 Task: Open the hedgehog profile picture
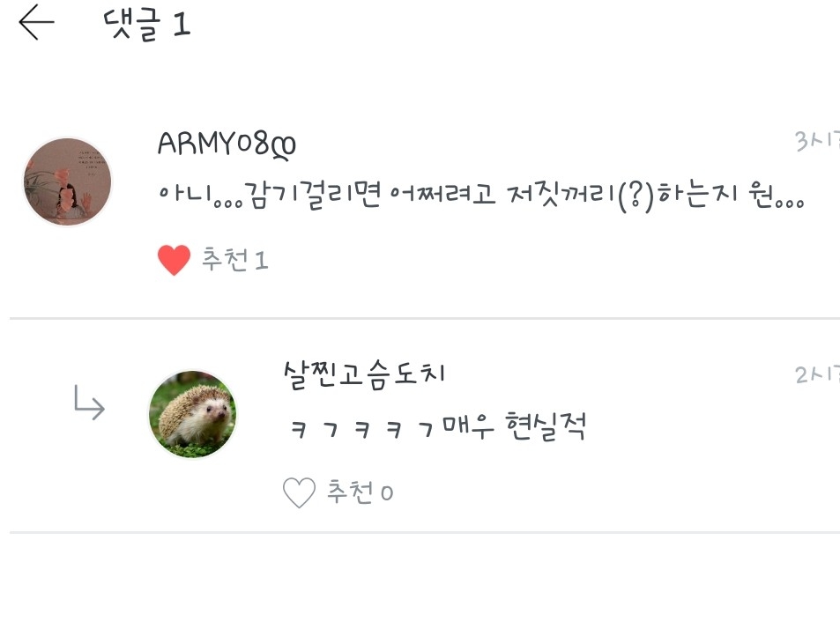193,414
